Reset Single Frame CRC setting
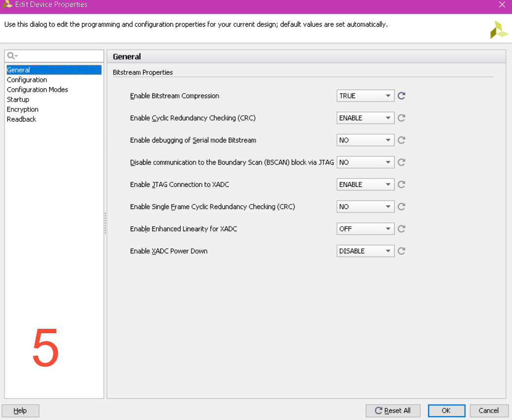 tap(402, 207)
